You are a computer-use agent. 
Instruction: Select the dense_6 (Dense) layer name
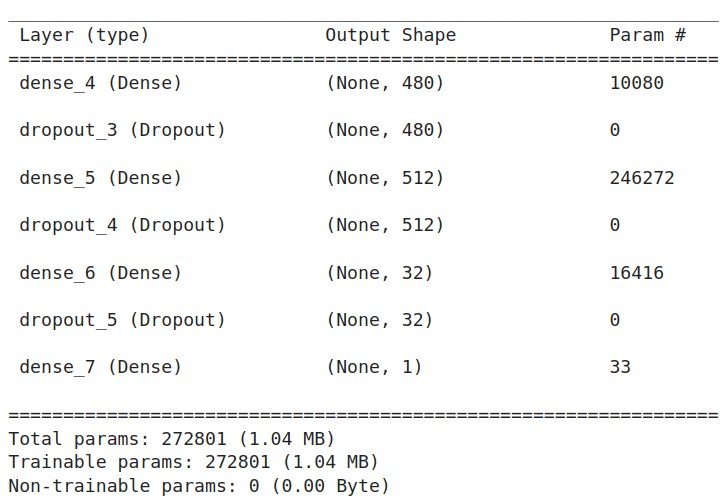[x=100, y=273]
